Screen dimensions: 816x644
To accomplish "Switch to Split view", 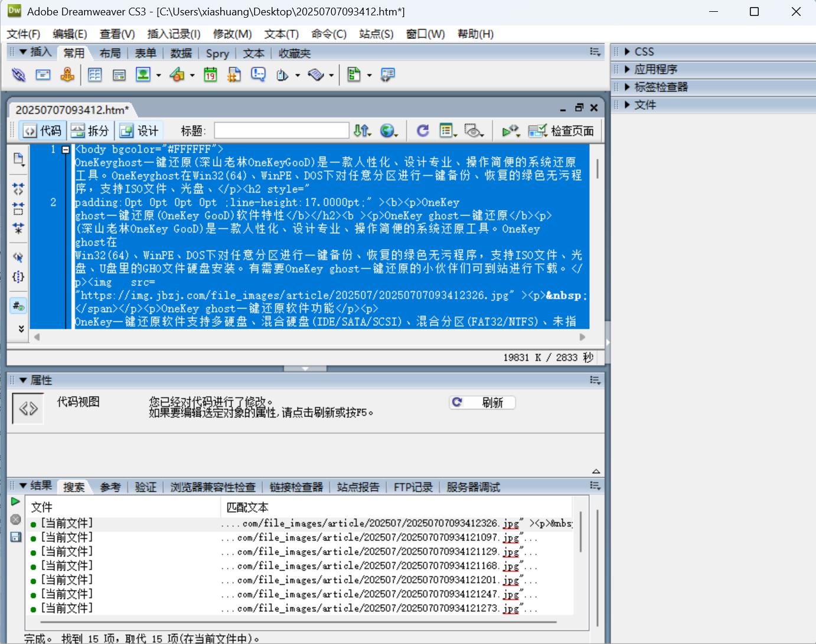I will (90, 130).
